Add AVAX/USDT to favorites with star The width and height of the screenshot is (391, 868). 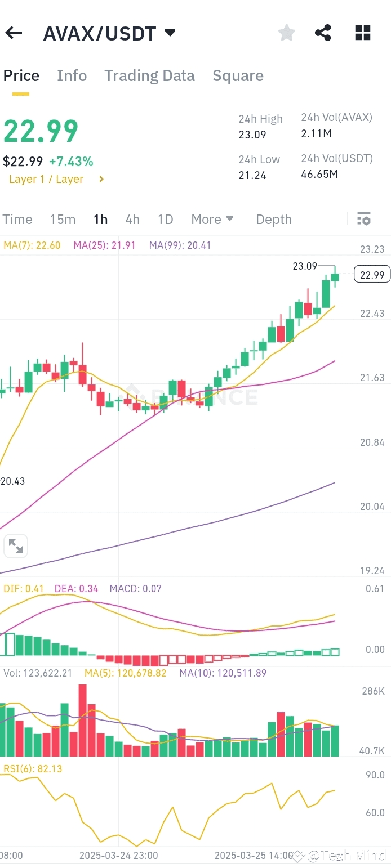(287, 33)
